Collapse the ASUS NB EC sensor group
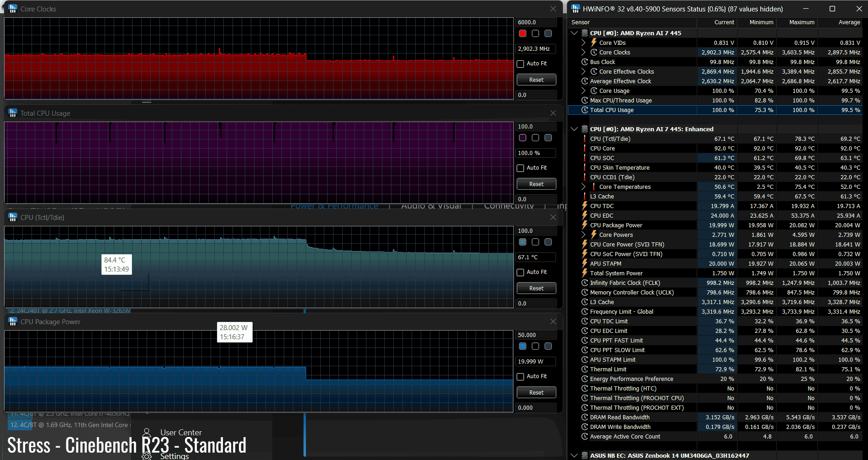868x460 pixels. pyautogui.click(x=574, y=455)
